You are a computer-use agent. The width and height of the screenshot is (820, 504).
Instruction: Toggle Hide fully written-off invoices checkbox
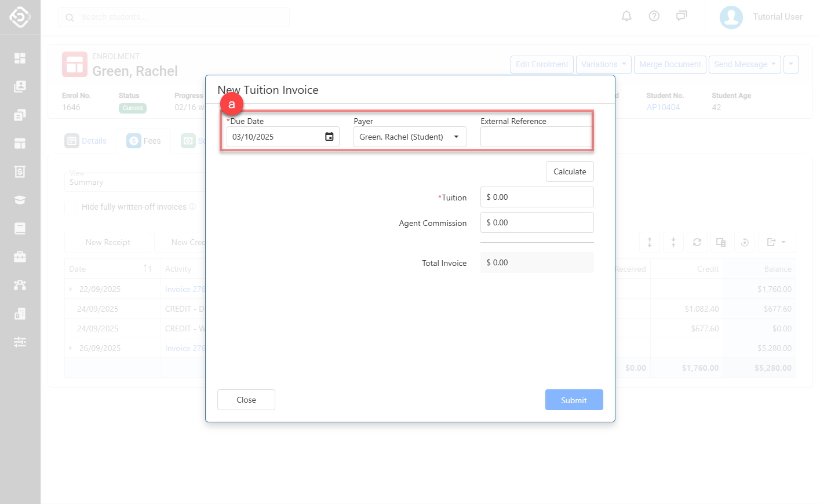click(71, 207)
